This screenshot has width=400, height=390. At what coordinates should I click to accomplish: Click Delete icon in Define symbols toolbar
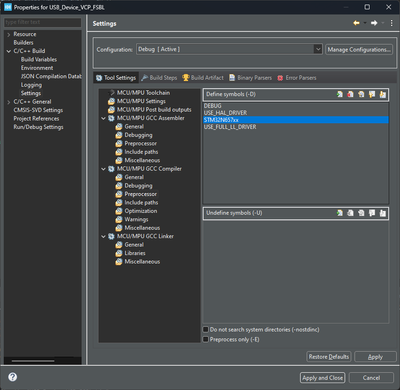pos(350,94)
